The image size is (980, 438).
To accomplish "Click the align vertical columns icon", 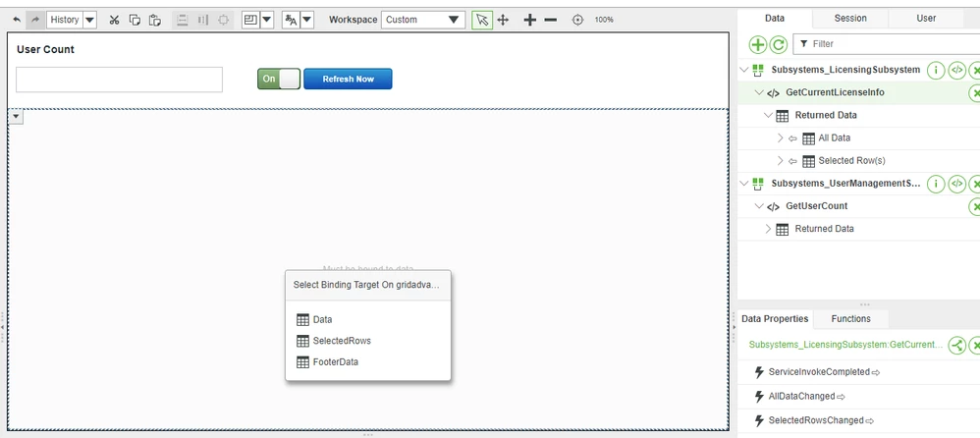I will coord(202,20).
